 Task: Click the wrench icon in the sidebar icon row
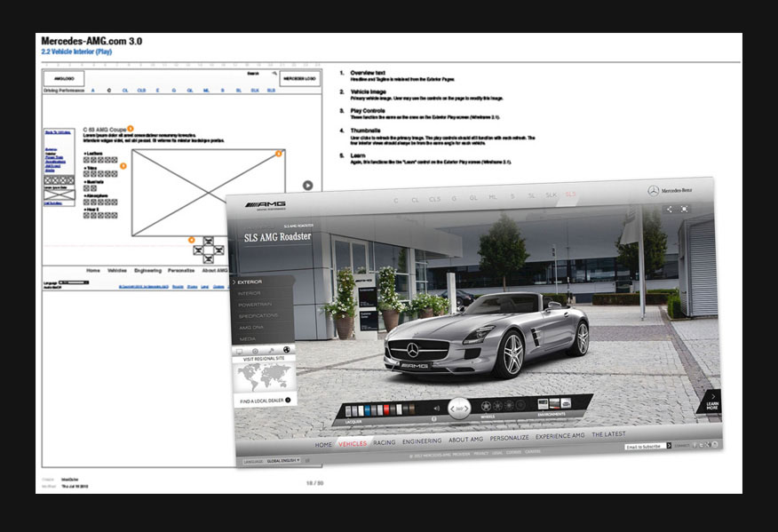click(271, 351)
